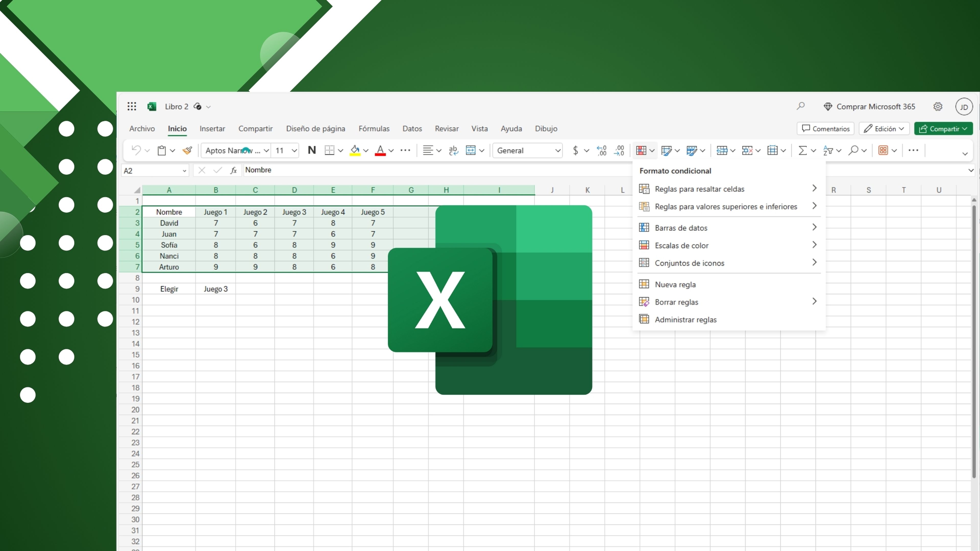Click the green Compartir button
This screenshot has height=551, width=980.
pos(943,129)
